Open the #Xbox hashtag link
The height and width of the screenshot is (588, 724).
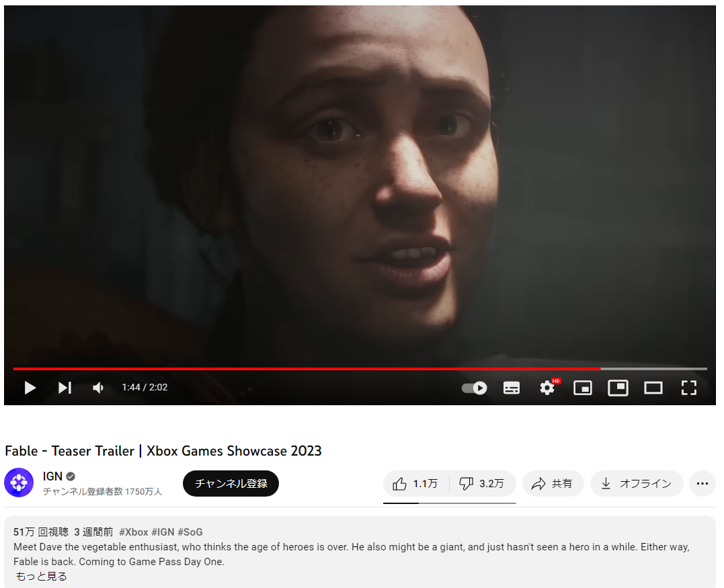coord(134,532)
